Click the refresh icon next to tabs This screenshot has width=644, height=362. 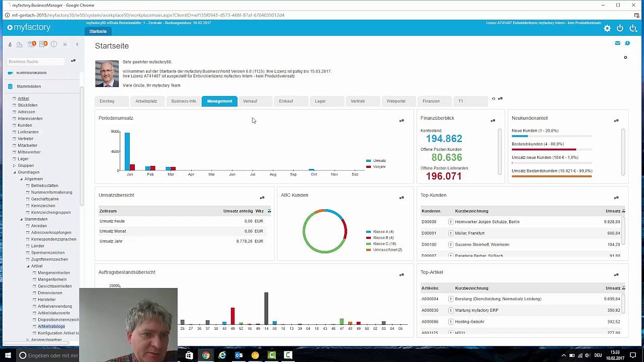(494, 99)
